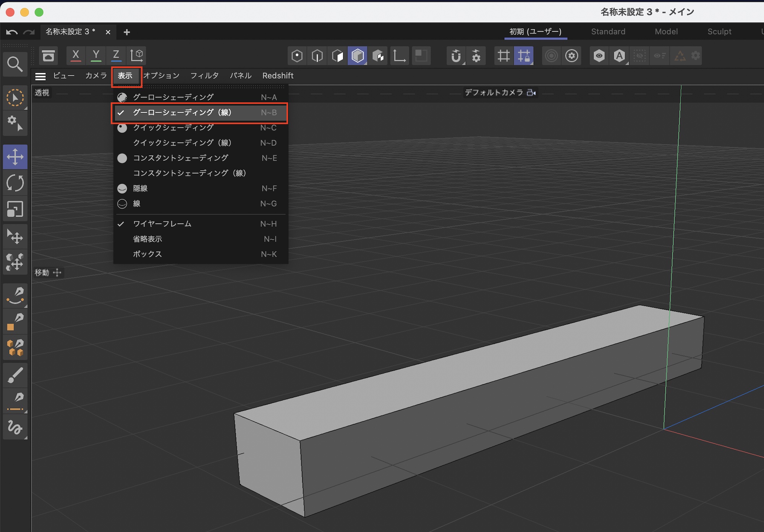Click the undo arrow icon

coord(11,32)
